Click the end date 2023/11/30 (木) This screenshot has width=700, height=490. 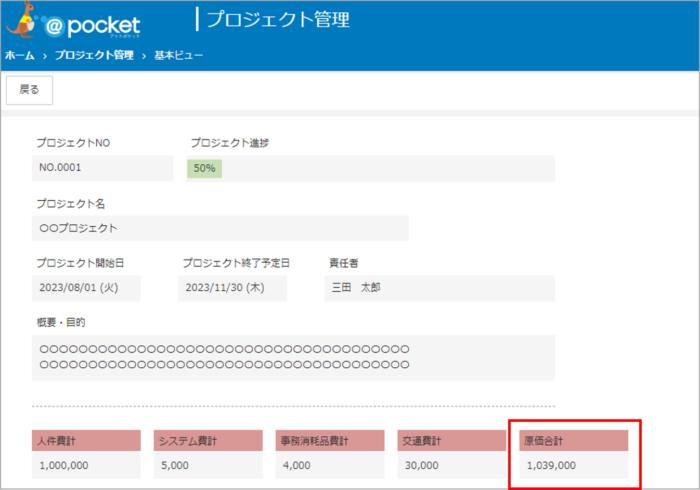tap(232, 288)
